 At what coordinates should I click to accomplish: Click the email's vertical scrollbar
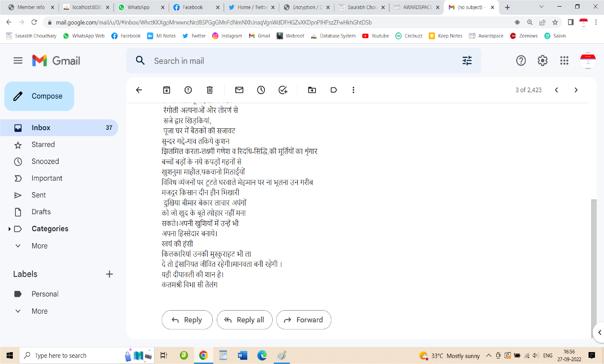pyautogui.click(x=594, y=267)
